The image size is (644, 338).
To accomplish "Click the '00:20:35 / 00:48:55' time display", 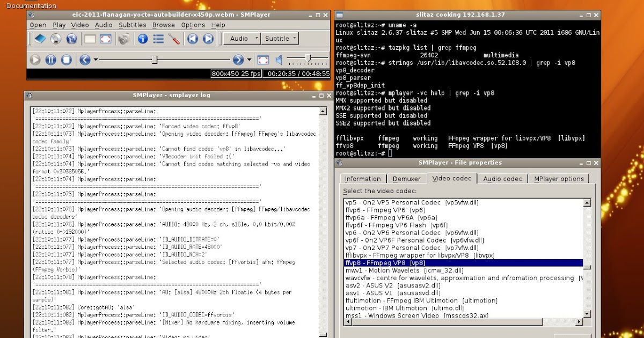I will (298, 74).
